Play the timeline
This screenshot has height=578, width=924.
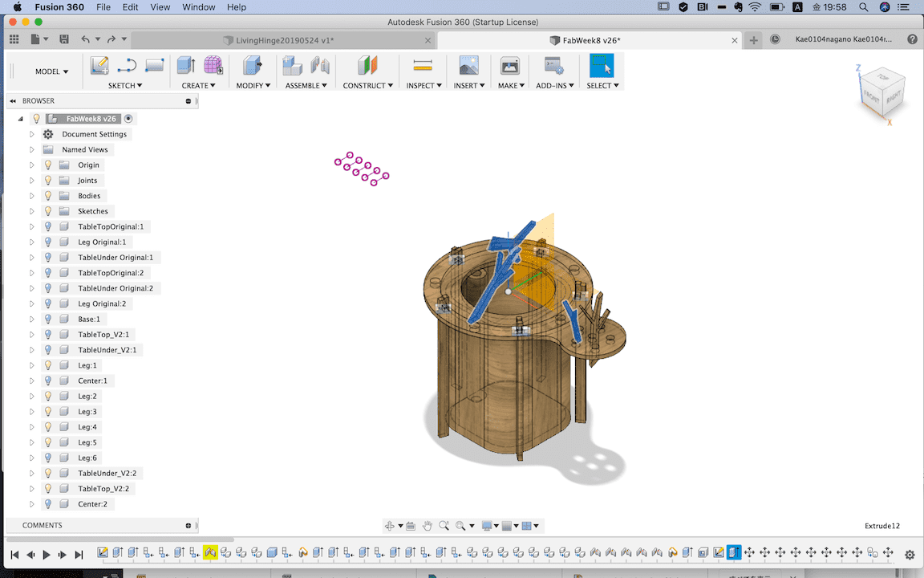pos(47,555)
